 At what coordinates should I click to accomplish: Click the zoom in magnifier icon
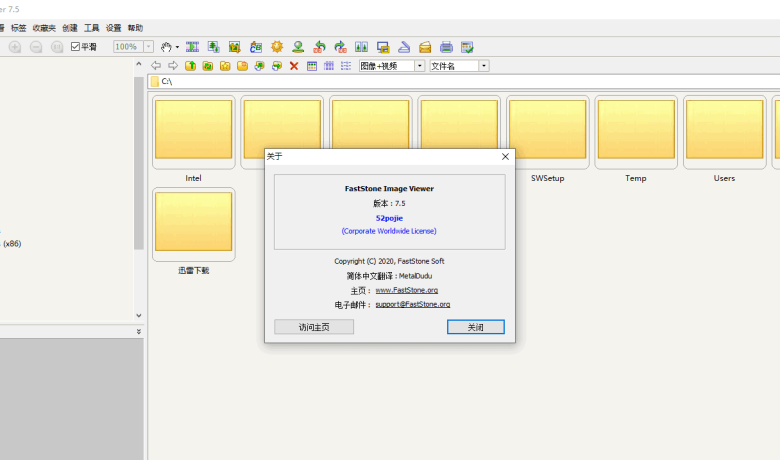[x=15, y=47]
